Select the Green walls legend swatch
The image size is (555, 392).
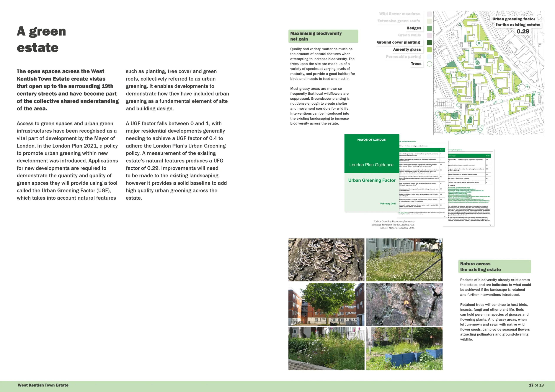click(429, 35)
